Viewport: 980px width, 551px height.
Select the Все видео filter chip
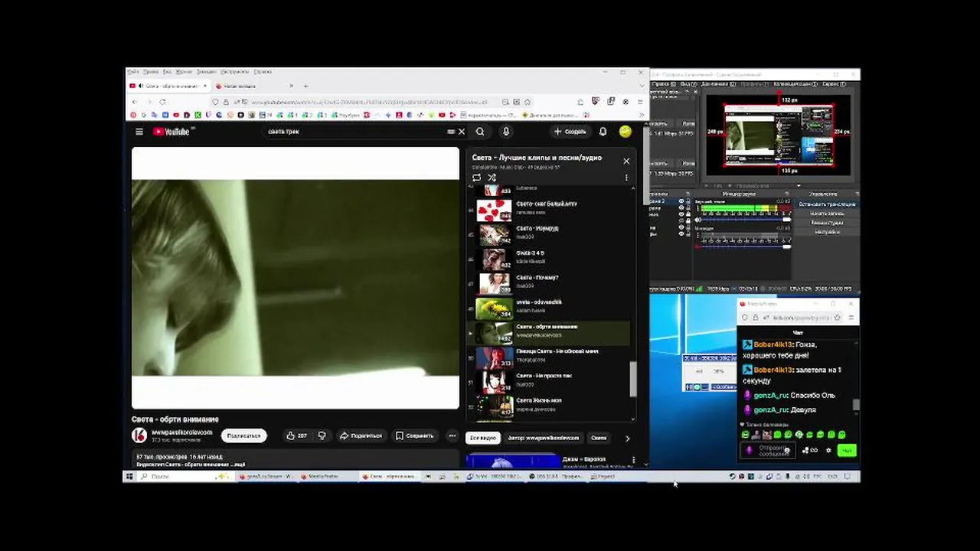point(482,438)
